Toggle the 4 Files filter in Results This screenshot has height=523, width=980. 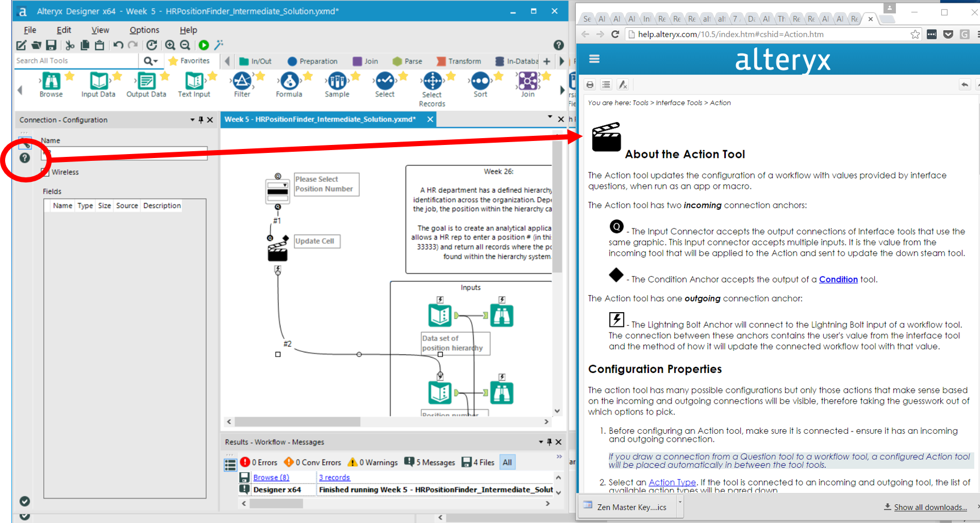pyautogui.click(x=478, y=462)
